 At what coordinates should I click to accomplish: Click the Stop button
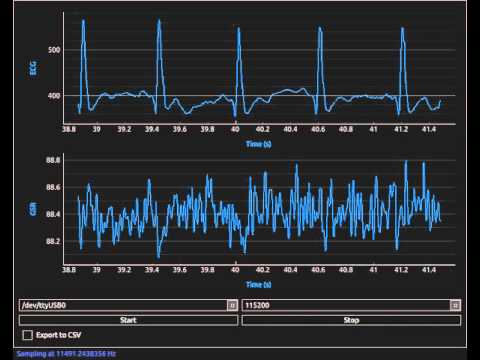351,320
